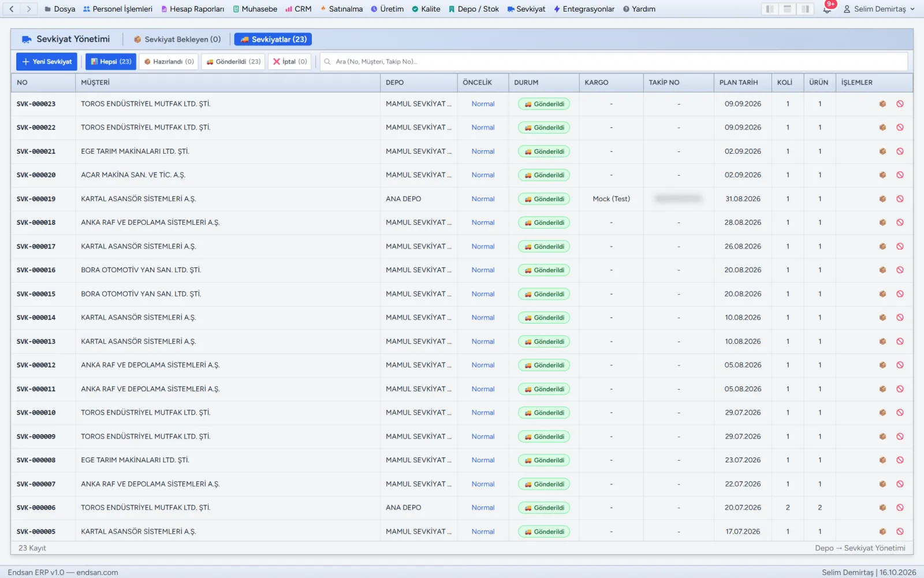Click package icon in SVK-000023 row
924x578 pixels.
point(882,104)
